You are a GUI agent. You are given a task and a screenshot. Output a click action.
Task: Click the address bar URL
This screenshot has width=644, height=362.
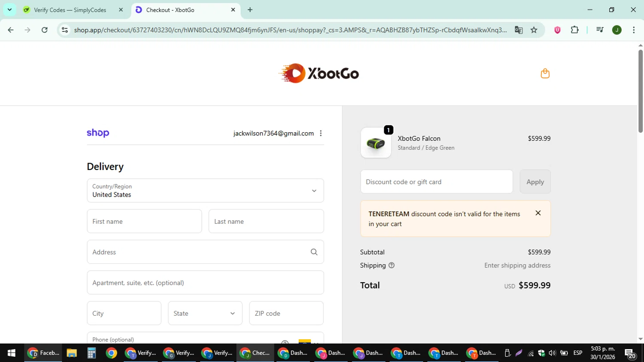click(x=290, y=30)
